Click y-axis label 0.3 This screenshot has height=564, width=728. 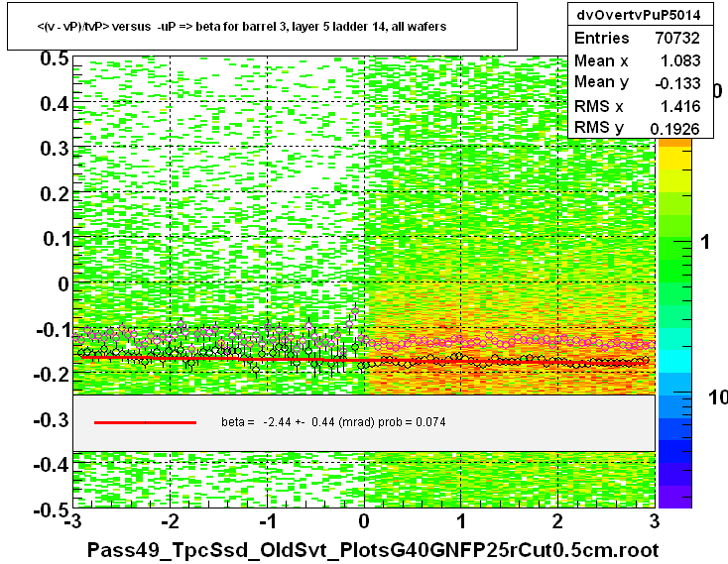[x=55, y=149]
